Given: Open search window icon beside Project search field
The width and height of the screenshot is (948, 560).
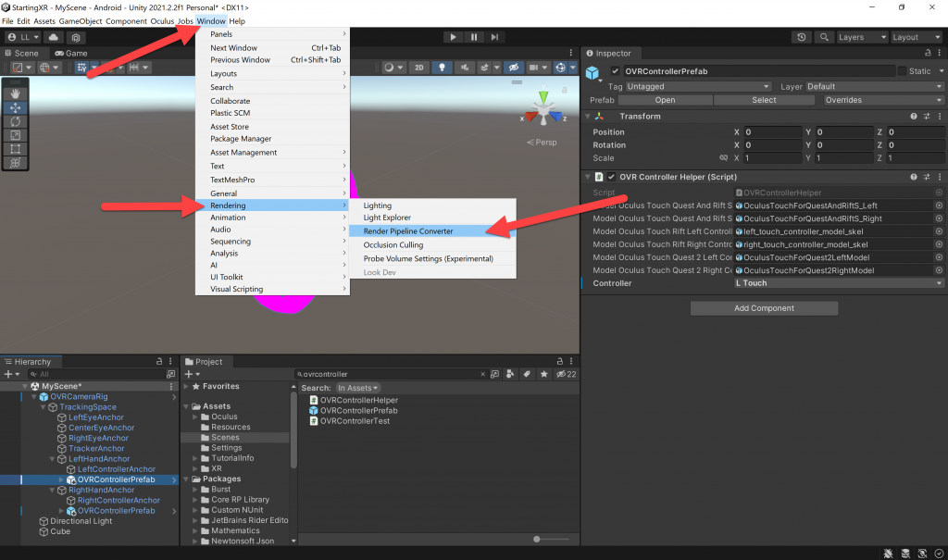Looking at the screenshot, I should pos(494,374).
